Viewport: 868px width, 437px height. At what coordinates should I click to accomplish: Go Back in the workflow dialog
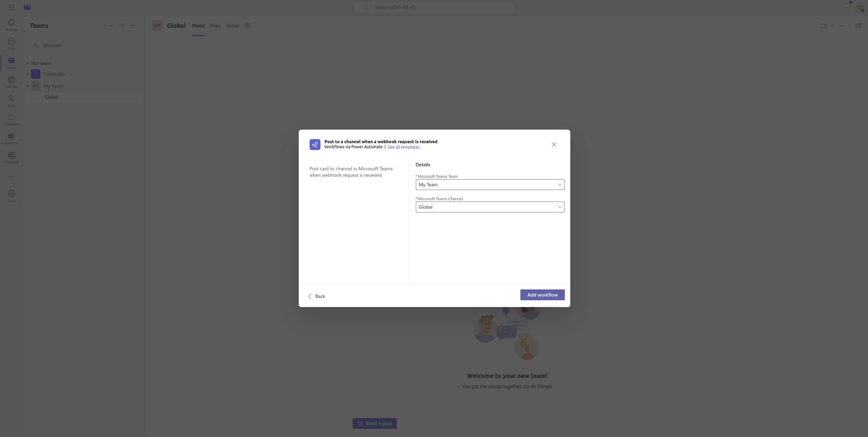tap(316, 296)
